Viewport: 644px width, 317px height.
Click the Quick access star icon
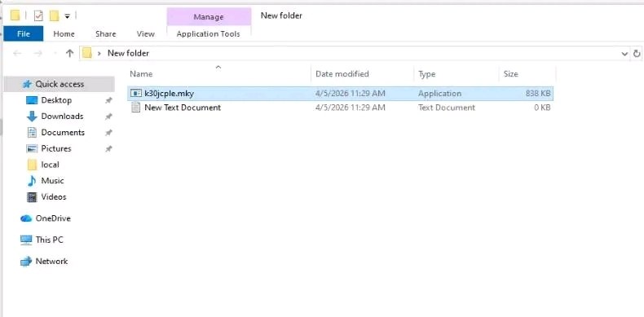(x=27, y=84)
